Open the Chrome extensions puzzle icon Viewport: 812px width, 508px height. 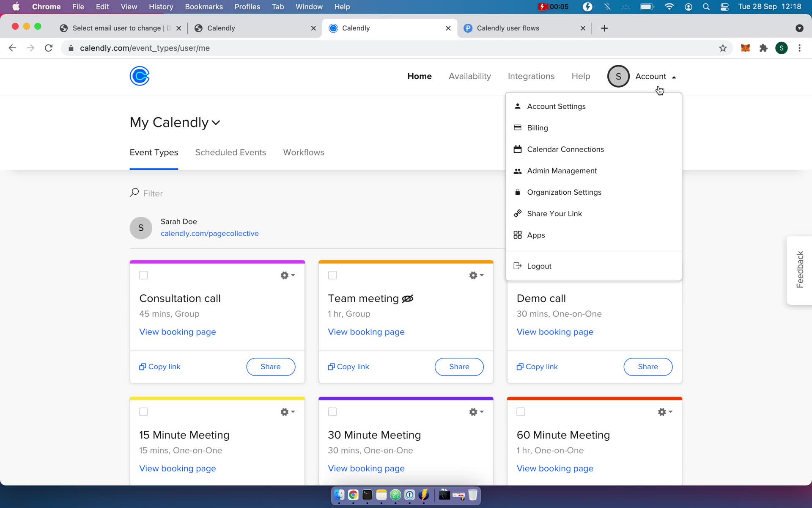pyautogui.click(x=763, y=48)
